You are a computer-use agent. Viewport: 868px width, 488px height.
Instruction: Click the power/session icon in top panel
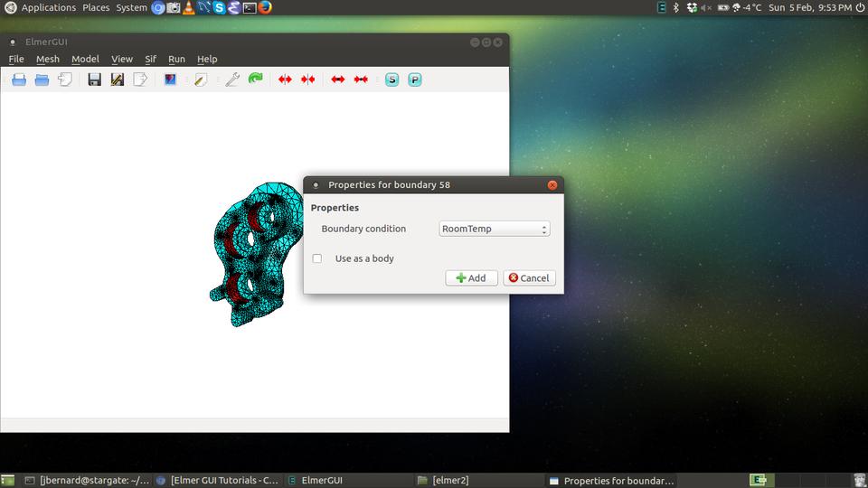point(860,8)
